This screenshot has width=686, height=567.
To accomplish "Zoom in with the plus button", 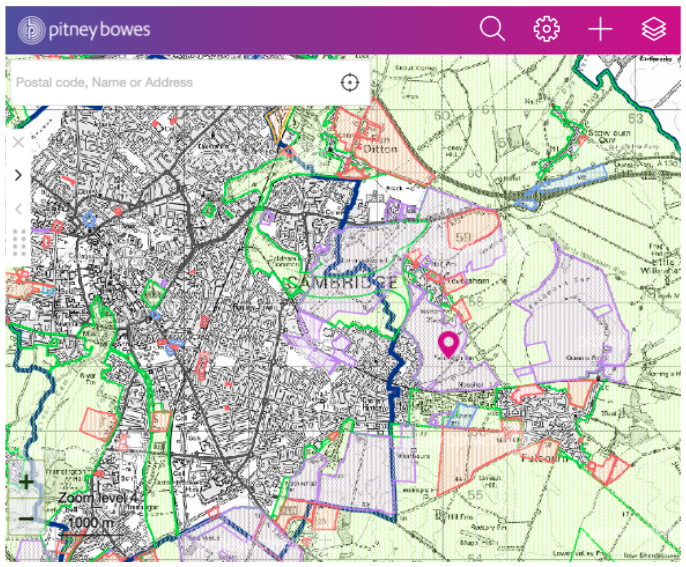I will pyautogui.click(x=26, y=482).
